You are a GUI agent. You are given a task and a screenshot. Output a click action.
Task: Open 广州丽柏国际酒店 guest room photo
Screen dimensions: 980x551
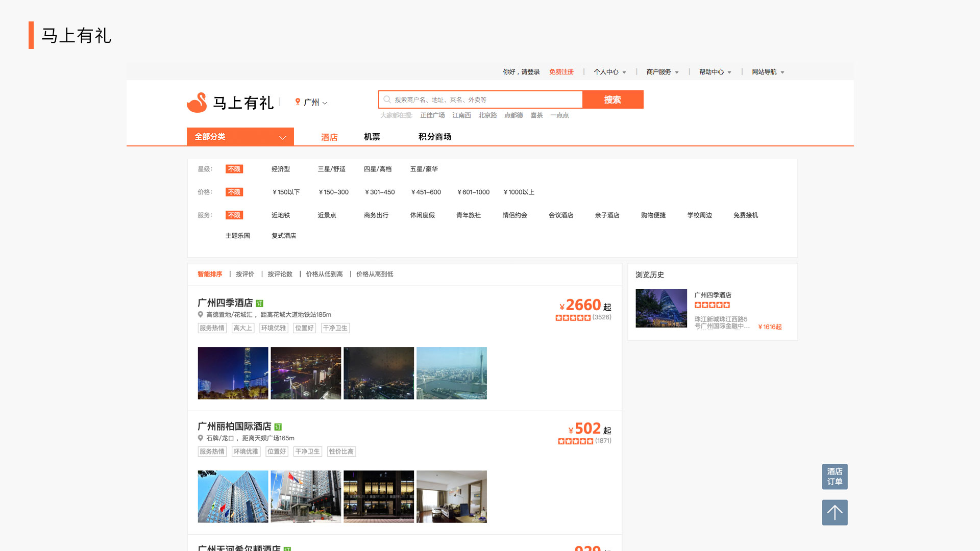pos(452,496)
